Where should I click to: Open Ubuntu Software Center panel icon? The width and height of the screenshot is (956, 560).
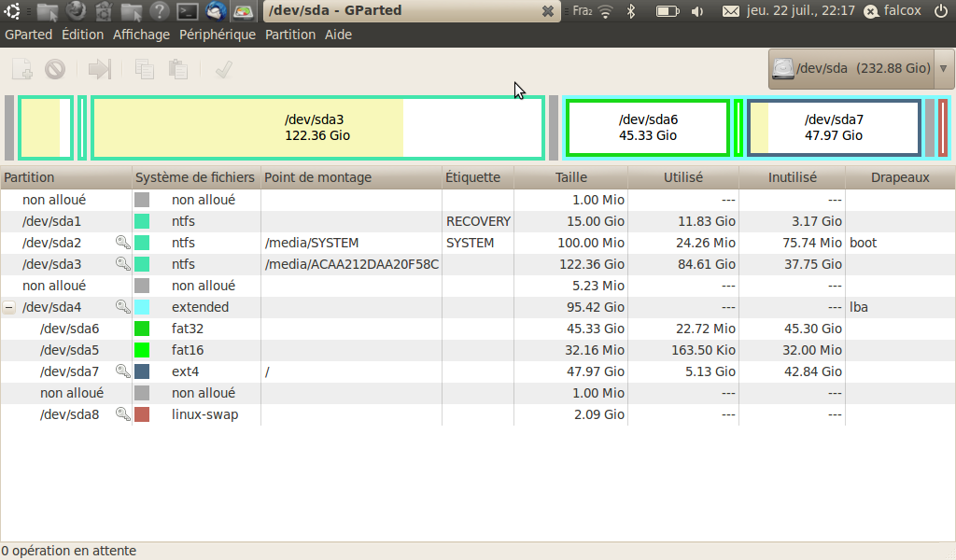click(104, 10)
